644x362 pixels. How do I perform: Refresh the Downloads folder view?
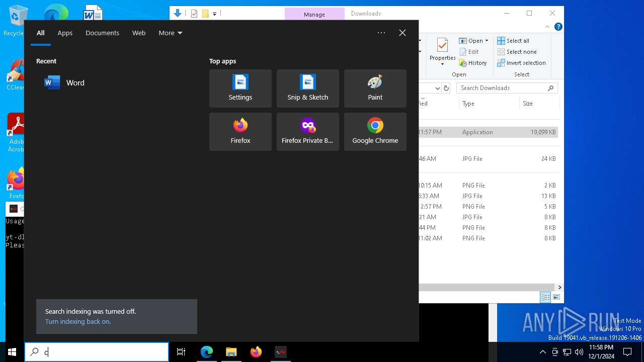446,88
